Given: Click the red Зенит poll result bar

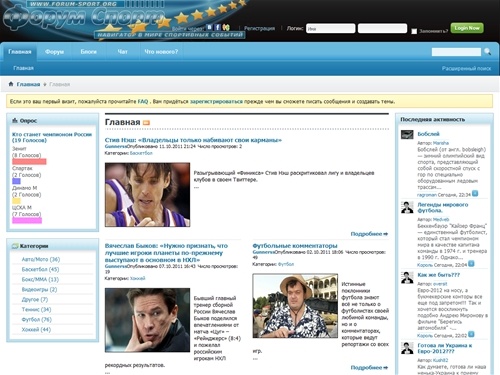Looking at the screenshot, I should tap(29, 162).
